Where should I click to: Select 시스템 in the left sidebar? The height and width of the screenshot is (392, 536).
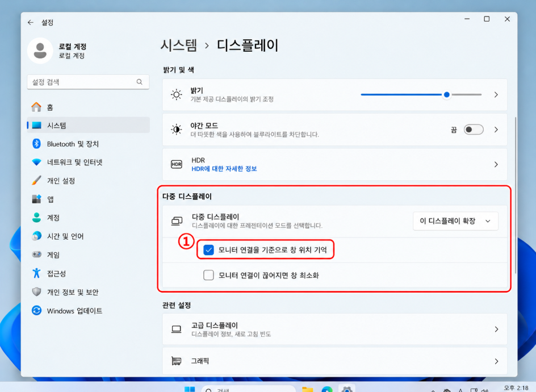point(88,125)
